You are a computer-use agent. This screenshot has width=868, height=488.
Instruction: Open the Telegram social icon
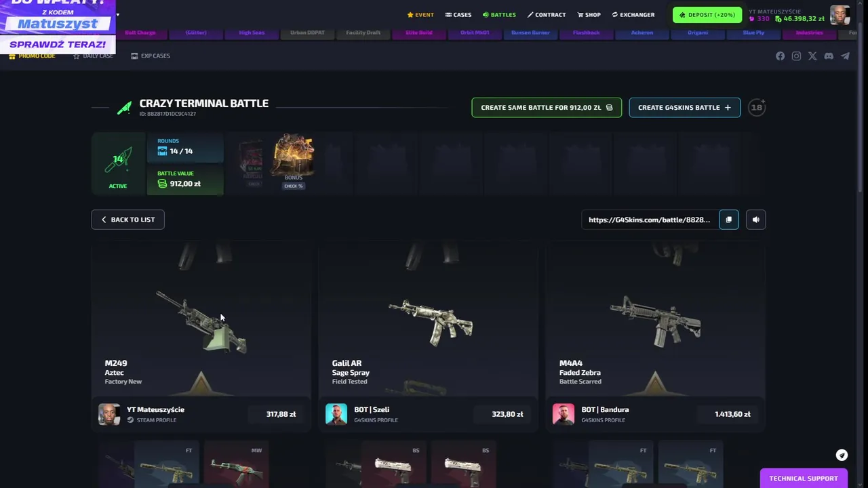coord(845,56)
